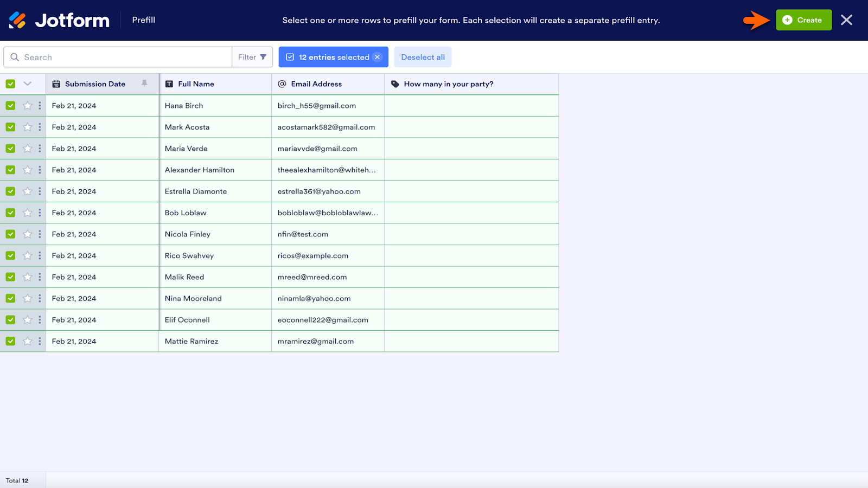The height and width of the screenshot is (488, 868).
Task: Open three-dot menu for Nicola Finley
Action: 40,234
